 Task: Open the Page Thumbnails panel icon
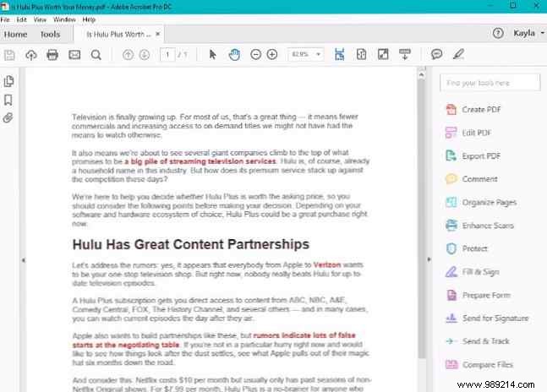point(8,81)
